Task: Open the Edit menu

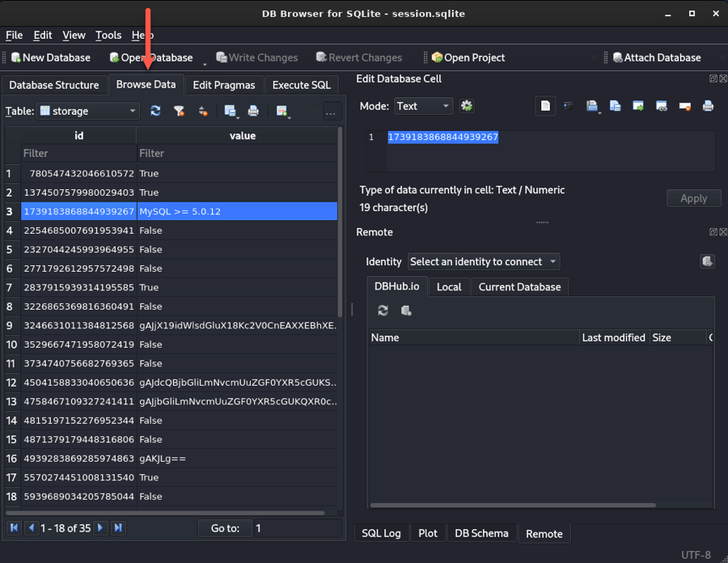Action: pyautogui.click(x=43, y=36)
